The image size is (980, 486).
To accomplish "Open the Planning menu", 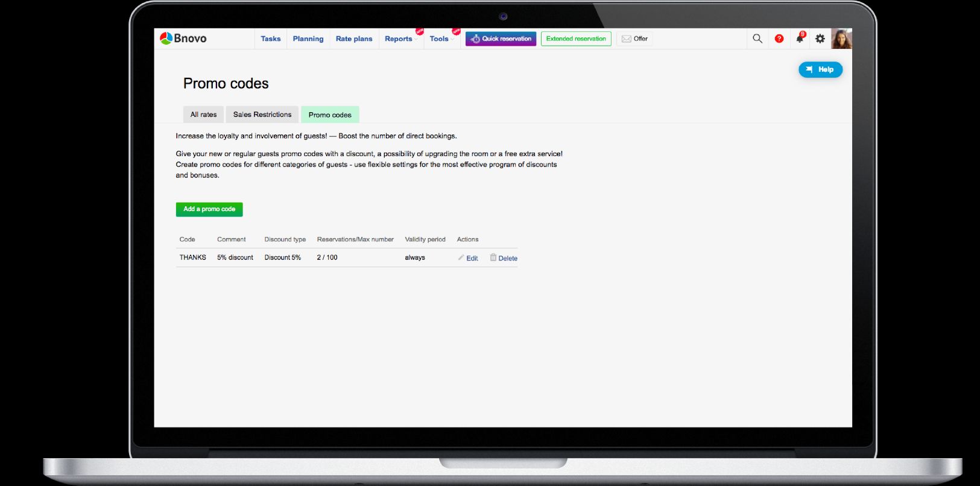I will click(x=308, y=39).
